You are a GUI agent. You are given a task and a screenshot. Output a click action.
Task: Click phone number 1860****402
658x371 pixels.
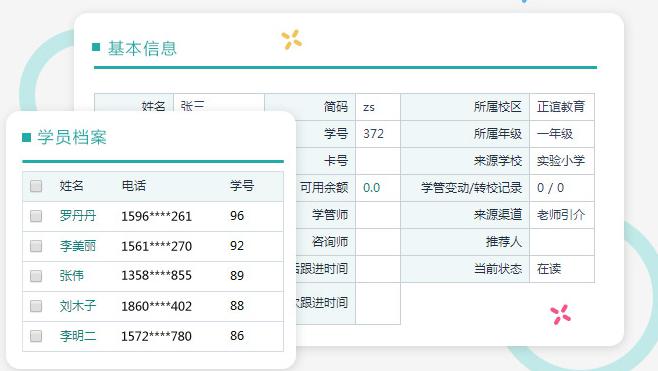pos(157,306)
